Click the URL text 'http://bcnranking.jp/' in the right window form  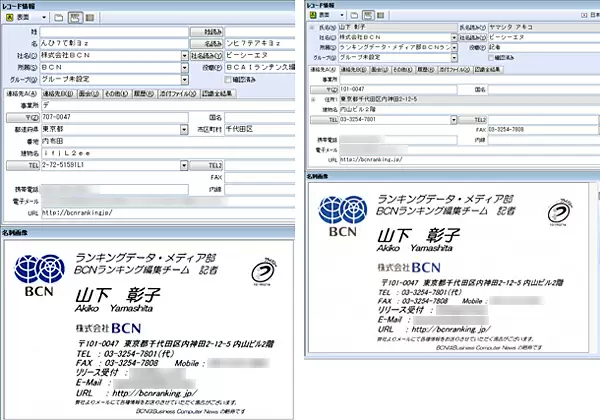click(371, 160)
